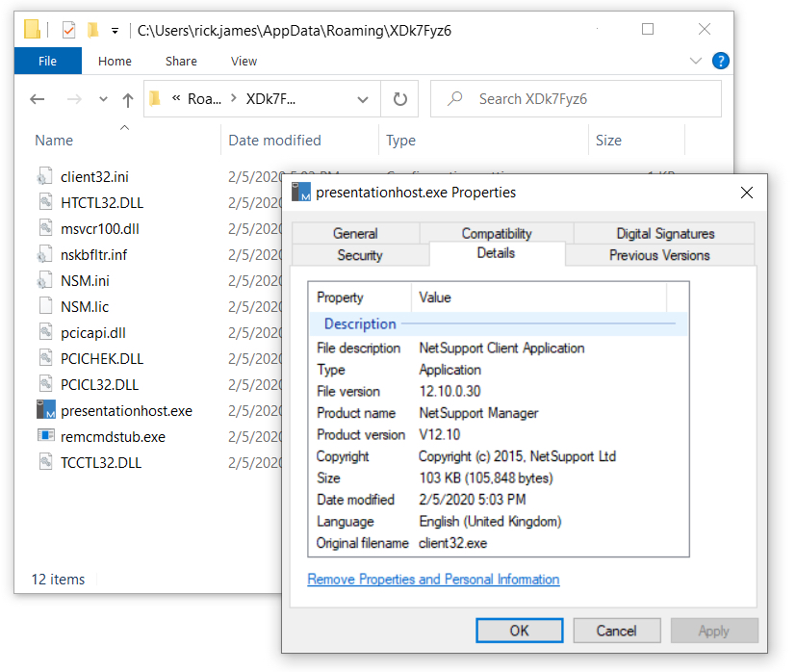Click the presentationhost.exe icon in file list
The width and height of the screenshot is (796, 672).
[45, 410]
